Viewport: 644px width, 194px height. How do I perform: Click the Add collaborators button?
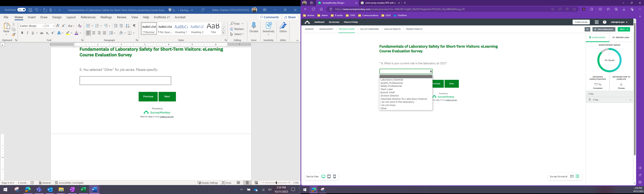point(604,30)
